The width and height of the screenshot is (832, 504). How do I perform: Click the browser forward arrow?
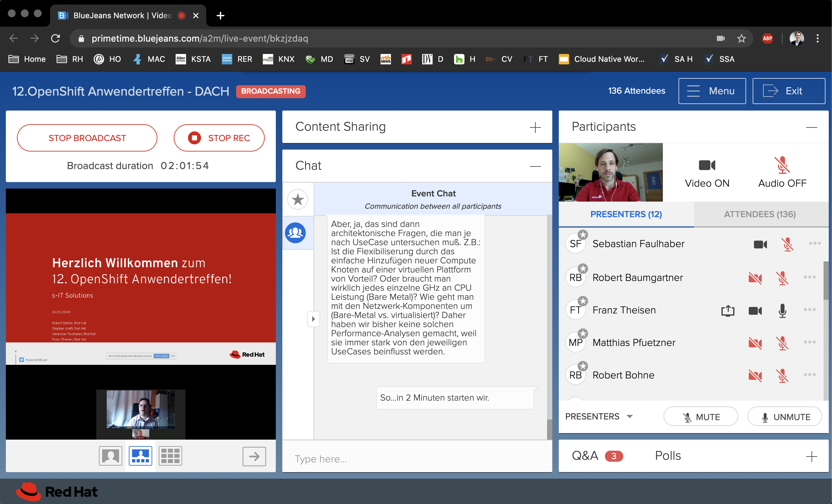point(34,38)
